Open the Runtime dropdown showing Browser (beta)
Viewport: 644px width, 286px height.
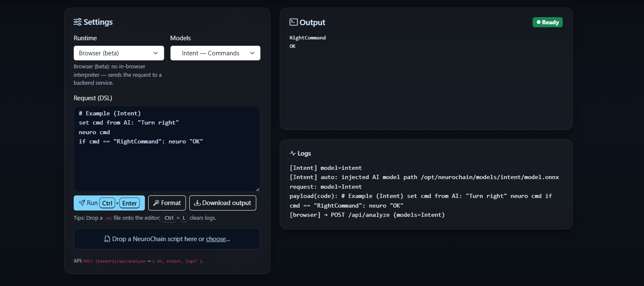[x=118, y=53]
